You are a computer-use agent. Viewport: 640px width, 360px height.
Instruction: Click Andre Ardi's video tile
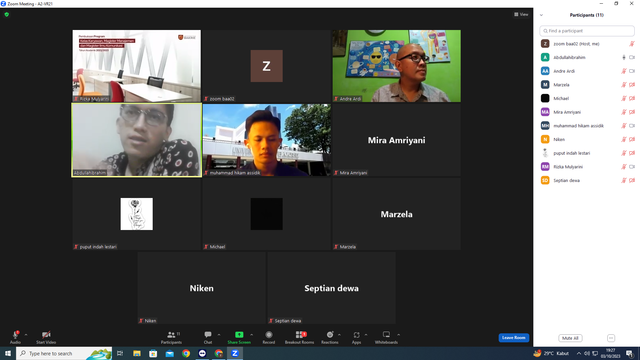pos(396,66)
